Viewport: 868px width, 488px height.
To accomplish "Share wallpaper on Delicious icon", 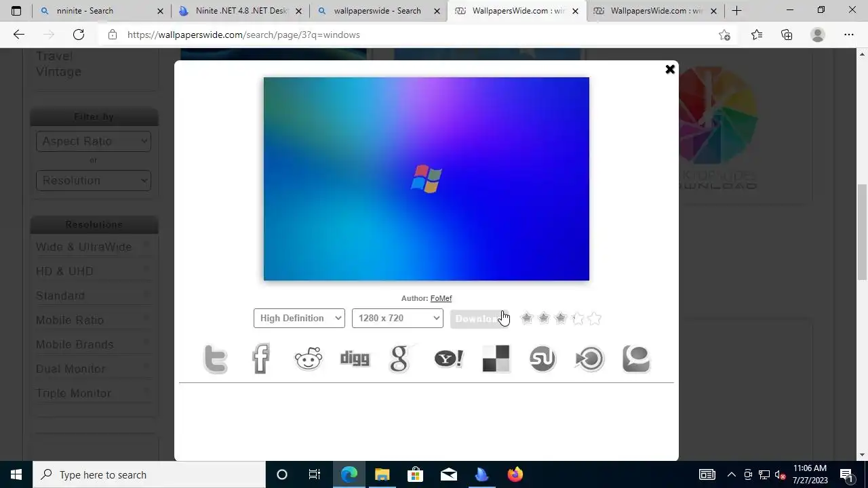I will (496, 359).
